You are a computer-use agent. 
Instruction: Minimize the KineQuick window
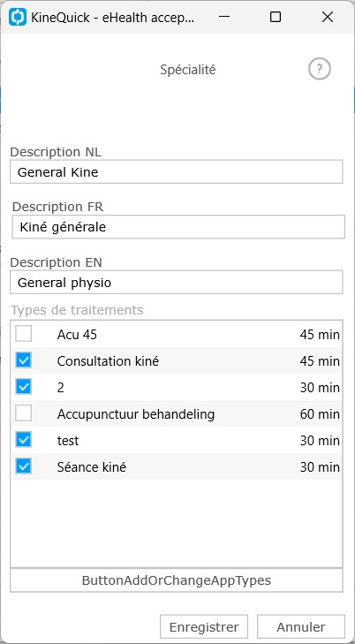point(224,17)
